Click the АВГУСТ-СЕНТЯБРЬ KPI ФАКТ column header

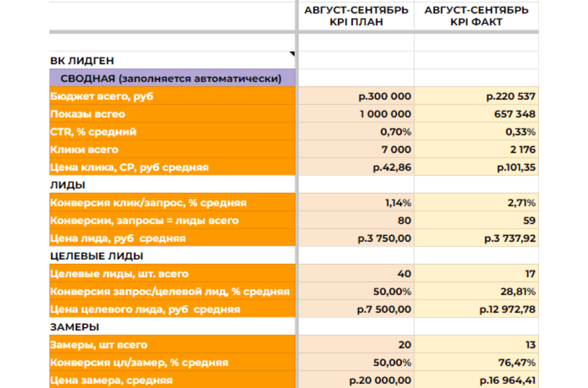tap(476, 16)
